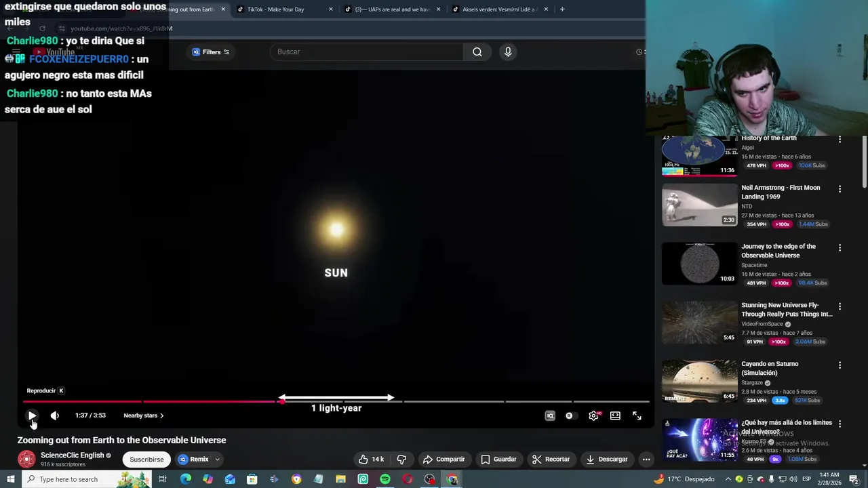The image size is (868, 488).
Task: Open more actions beside Descargar
Action: (646, 460)
